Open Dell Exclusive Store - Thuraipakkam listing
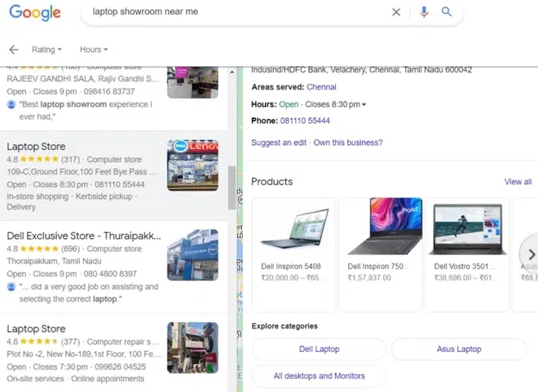Screen dimensions: 538x392 [113, 267]
